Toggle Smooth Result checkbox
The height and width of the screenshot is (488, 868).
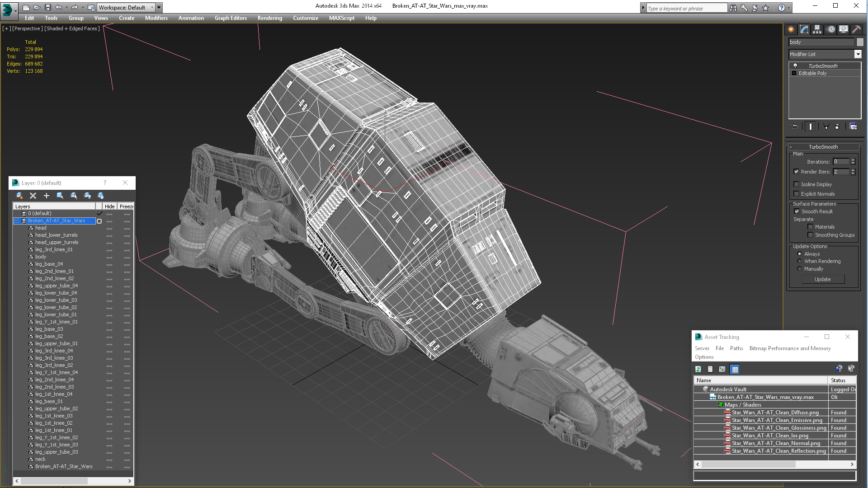(x=797, y=211)
